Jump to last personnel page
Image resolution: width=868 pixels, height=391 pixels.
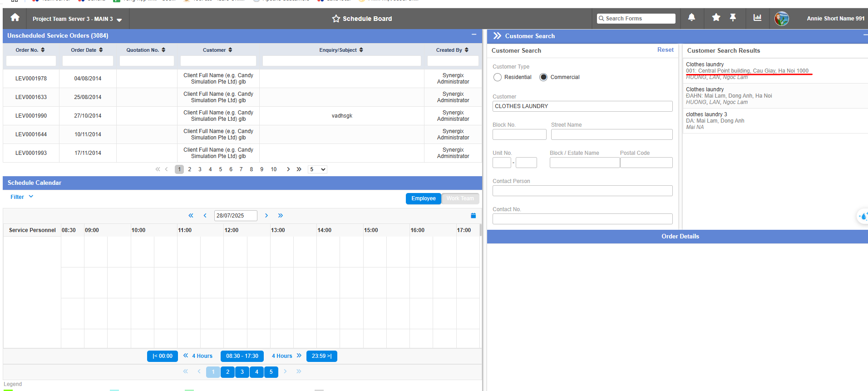click(x=299, y=371)
